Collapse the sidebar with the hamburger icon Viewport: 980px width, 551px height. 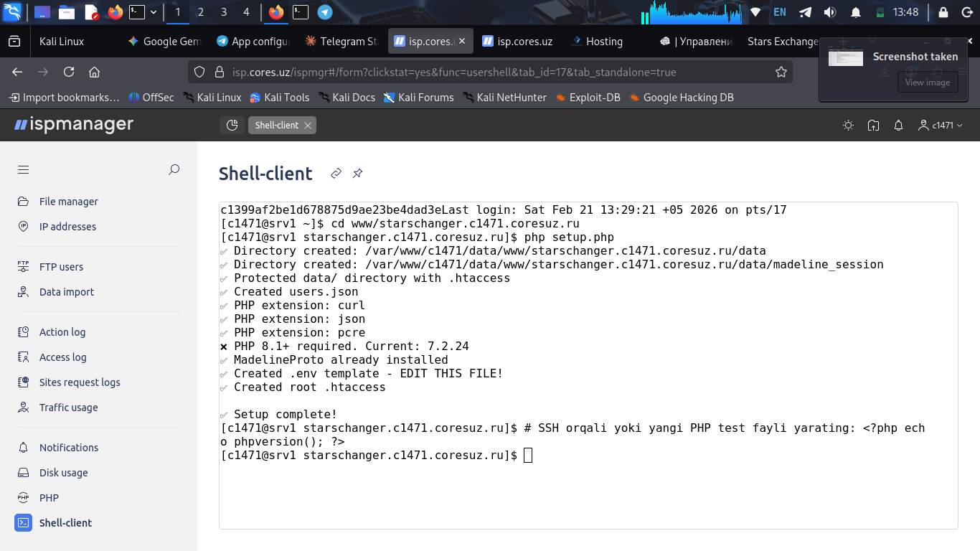[24, 170]
